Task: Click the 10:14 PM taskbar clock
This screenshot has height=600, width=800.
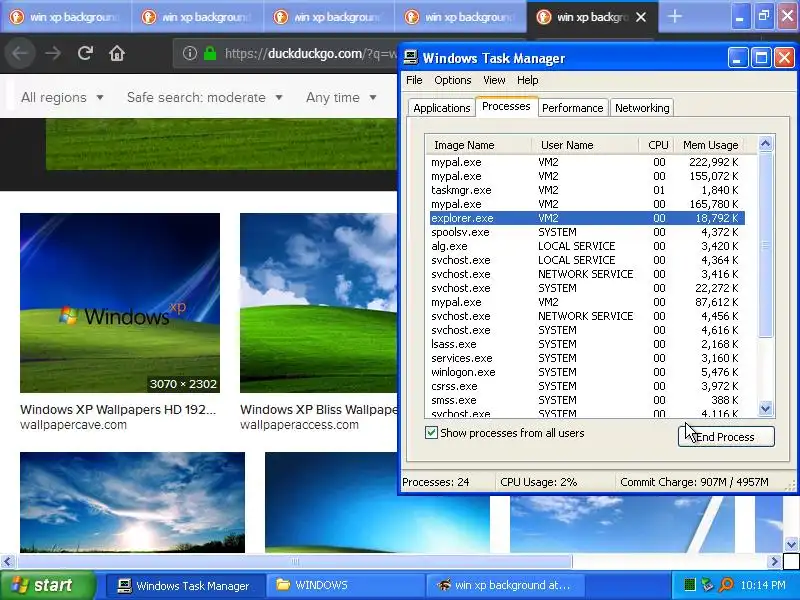Action: tap(763, 585)
